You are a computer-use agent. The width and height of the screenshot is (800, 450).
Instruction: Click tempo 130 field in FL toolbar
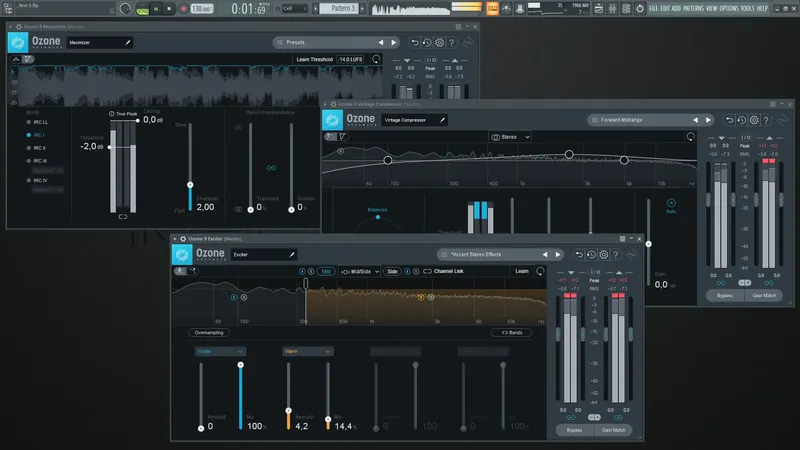pyautogui.click(x=202, y=9)
